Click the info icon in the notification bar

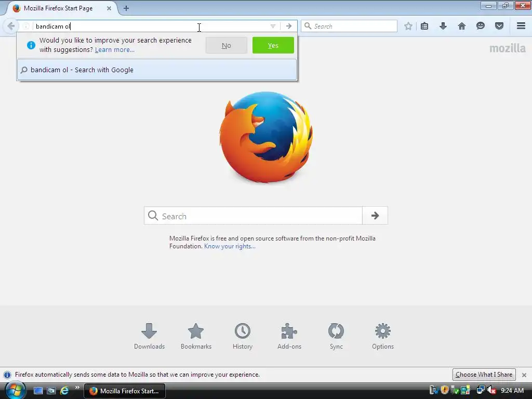tap(7, 375)
